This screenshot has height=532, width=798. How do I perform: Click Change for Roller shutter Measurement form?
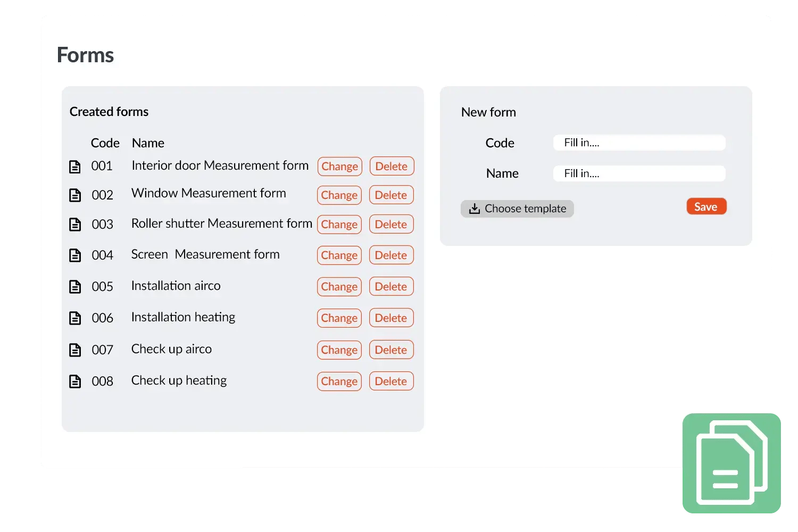(x=339, y=225)
